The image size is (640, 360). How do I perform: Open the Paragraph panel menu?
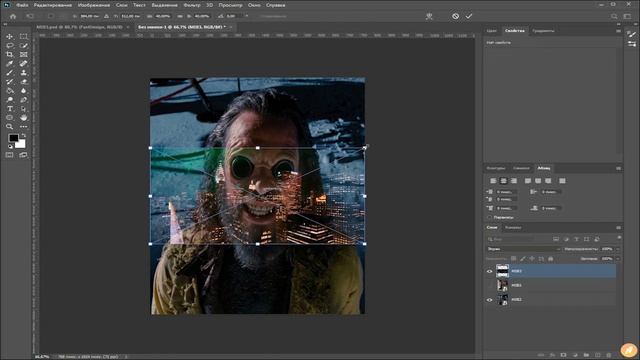coord(618,168)
